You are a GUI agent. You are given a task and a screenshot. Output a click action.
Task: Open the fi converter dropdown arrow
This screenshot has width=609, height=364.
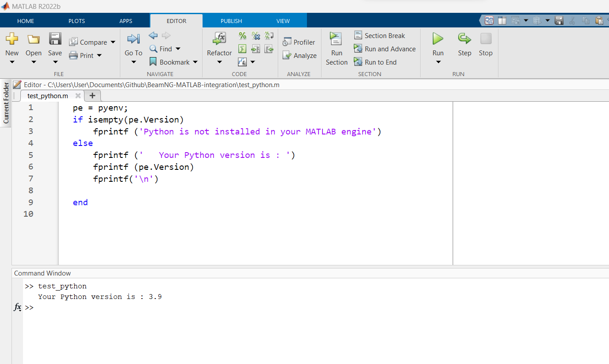tap(253, 62)
